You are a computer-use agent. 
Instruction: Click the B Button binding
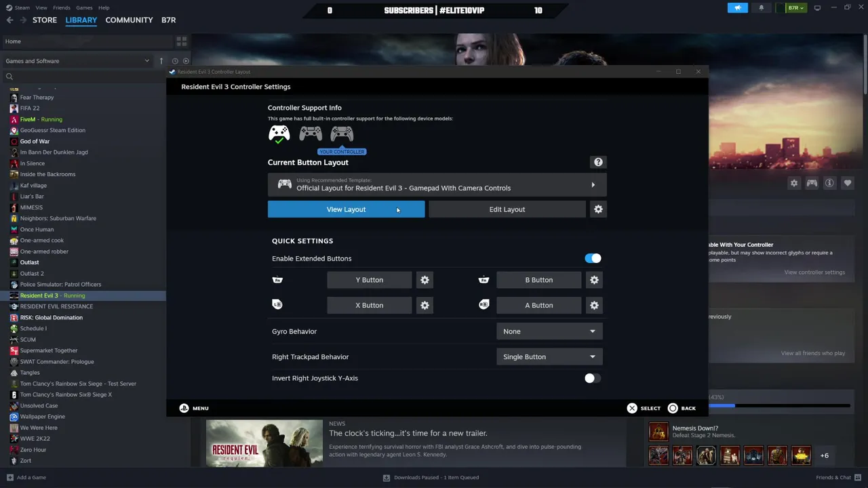539,280
